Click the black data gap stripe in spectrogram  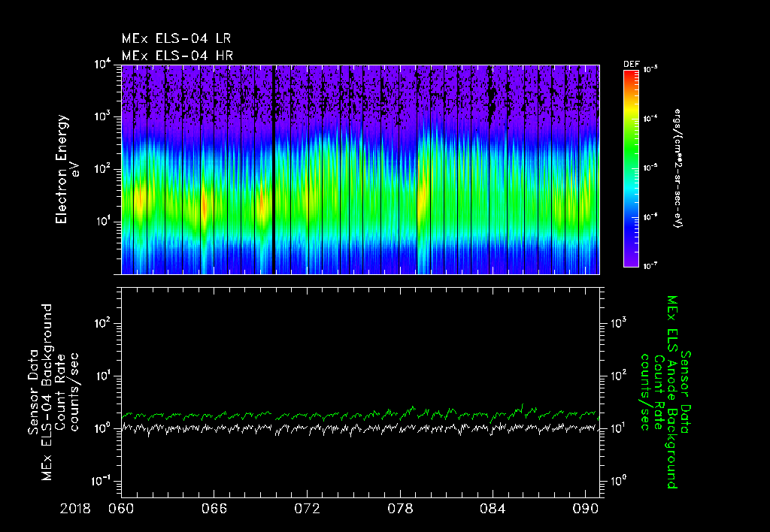274,169
